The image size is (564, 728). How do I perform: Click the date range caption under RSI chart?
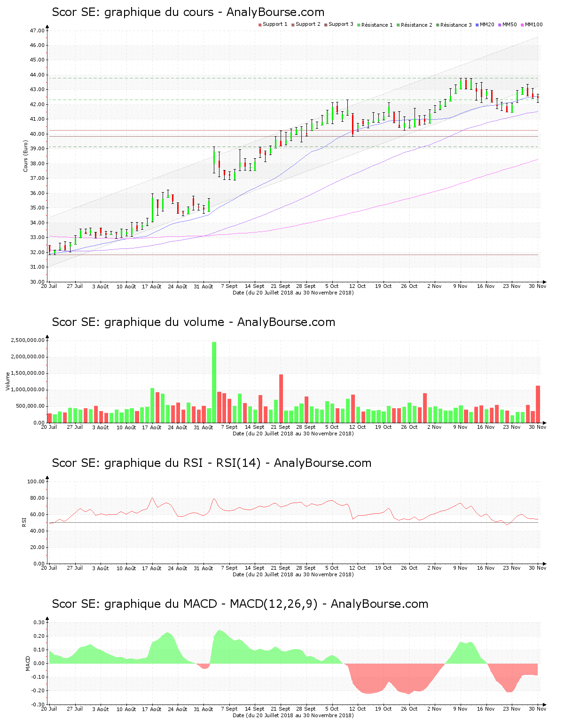point(293,574)
